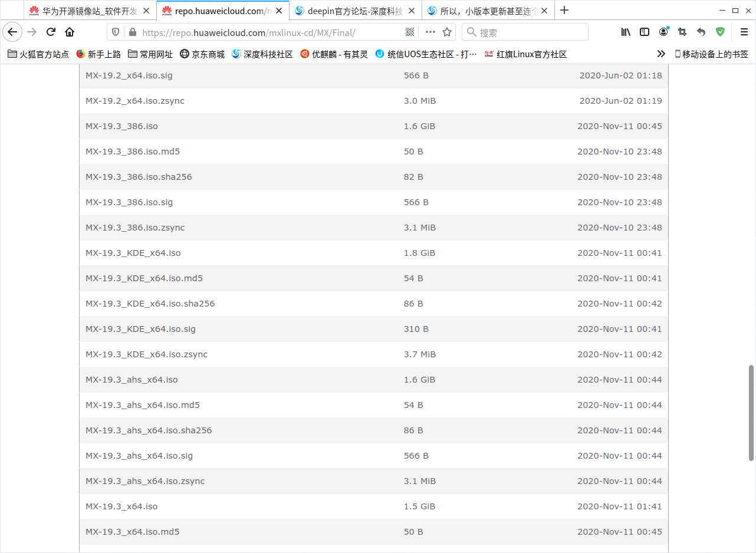
Task: Open the 优麒麟 - 有其灵 bookmark
Action: coord(334,54)
